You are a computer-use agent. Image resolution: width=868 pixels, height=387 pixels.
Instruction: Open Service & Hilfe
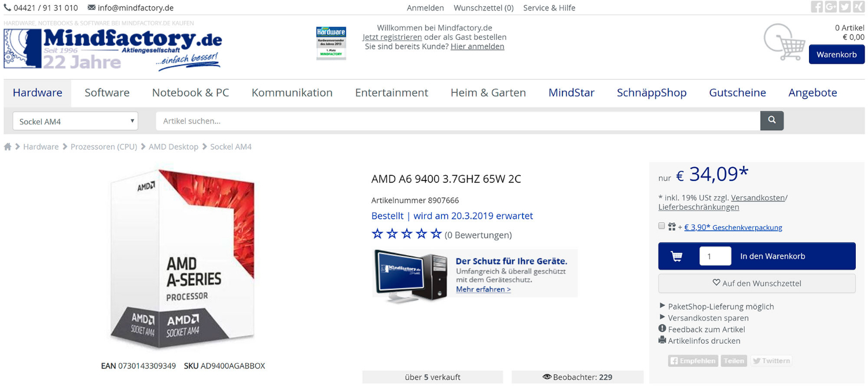coord(549,8)
